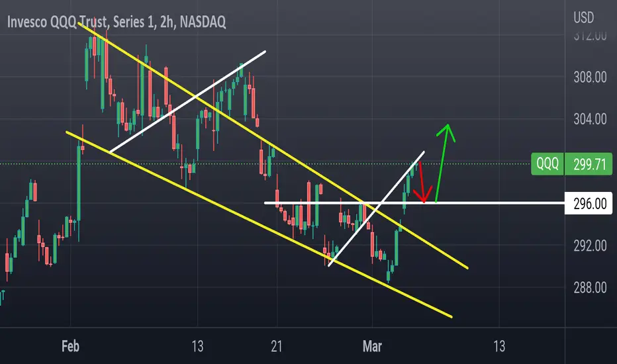Select the upper yellow channel trendline
617x364 pixels.
tap(273, 146)
